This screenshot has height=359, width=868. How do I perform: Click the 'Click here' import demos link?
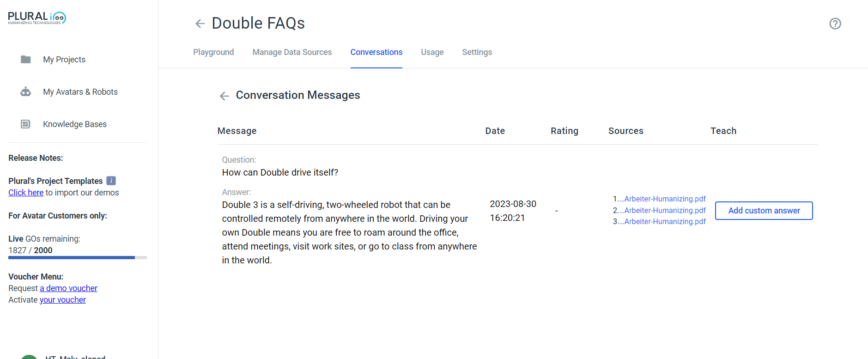(x=26, y=192)
